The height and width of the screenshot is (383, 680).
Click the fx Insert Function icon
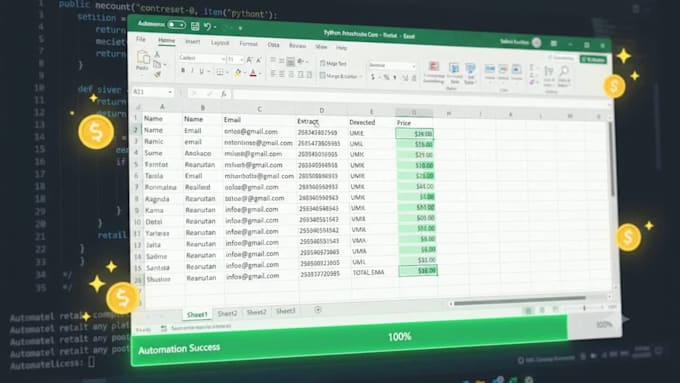pyautogui.click(x=224, y=93)
